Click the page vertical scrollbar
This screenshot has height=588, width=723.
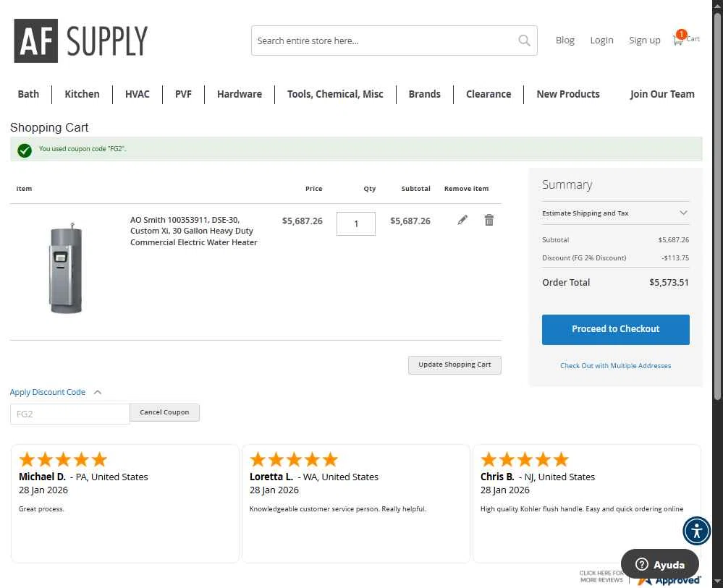pyautogui.click(x=717, y=205)
